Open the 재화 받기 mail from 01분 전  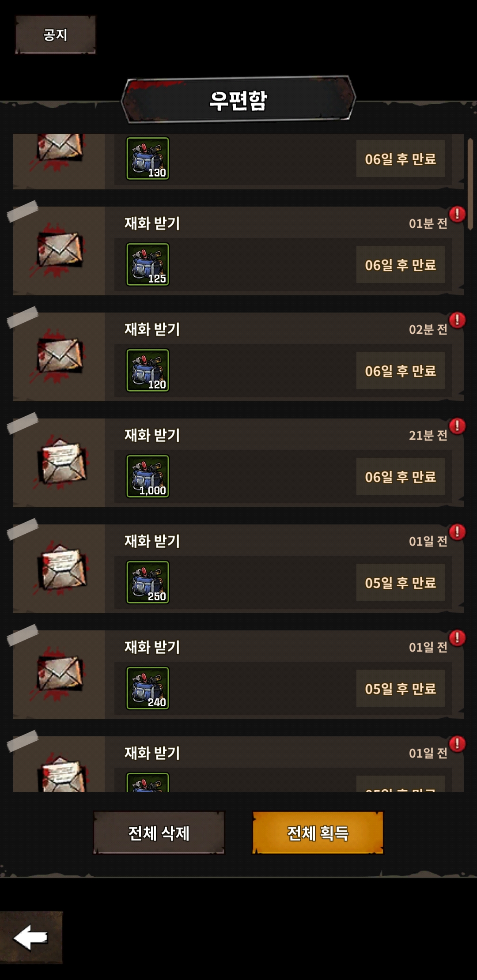tap(238, 251)
